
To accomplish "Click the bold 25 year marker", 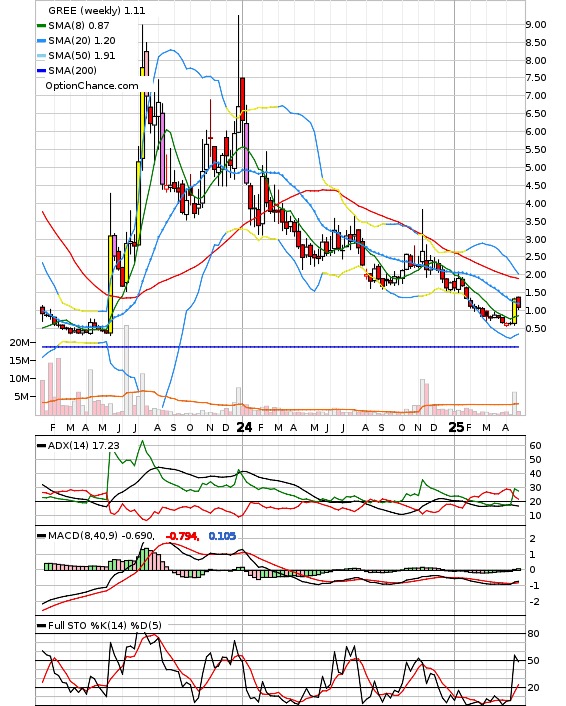I will click(x=456, y=427).
